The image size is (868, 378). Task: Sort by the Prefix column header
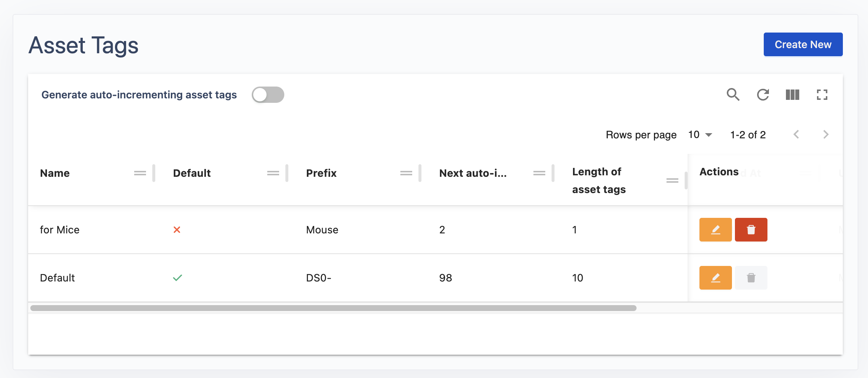[321, 173]
